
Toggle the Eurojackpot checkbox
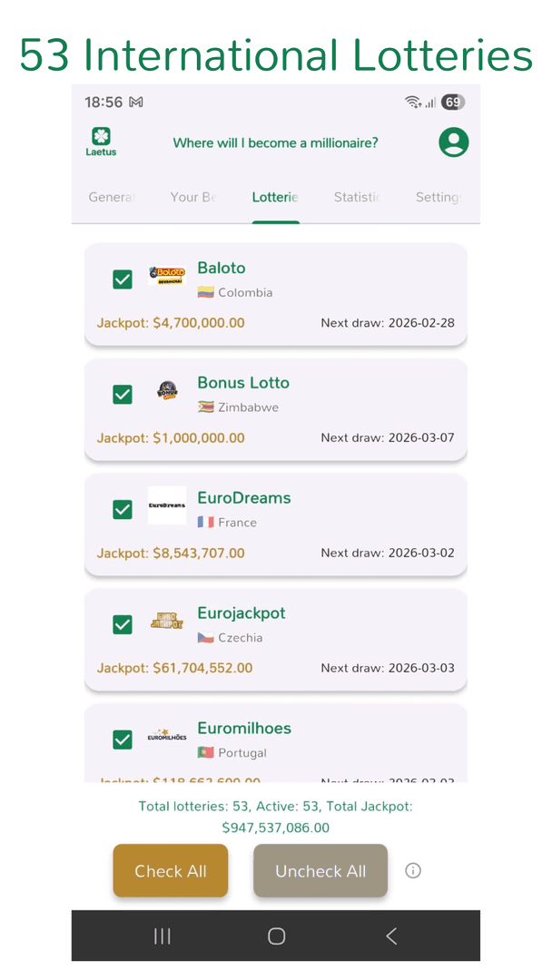pyautogui.click(x=123, y=625)
